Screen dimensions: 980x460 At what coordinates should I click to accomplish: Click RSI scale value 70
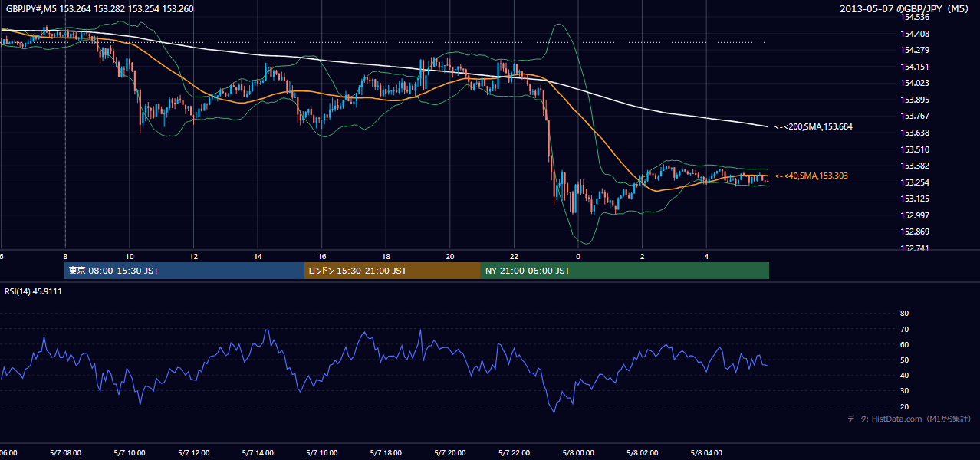click(904, 329)
